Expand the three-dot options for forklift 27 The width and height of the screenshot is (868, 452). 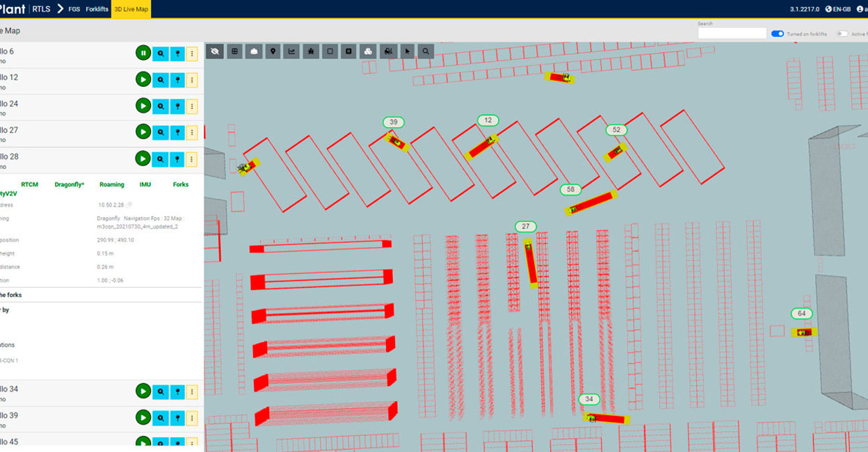(x=192, y=132)
